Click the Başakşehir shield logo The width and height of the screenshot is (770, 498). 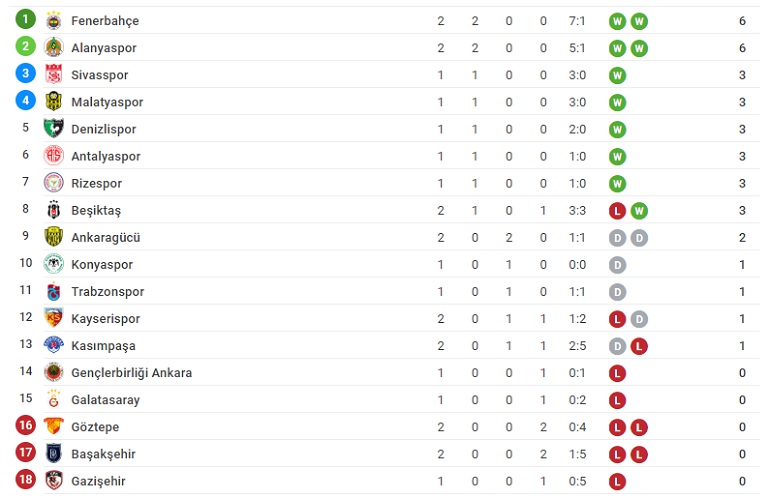[54, 453]
